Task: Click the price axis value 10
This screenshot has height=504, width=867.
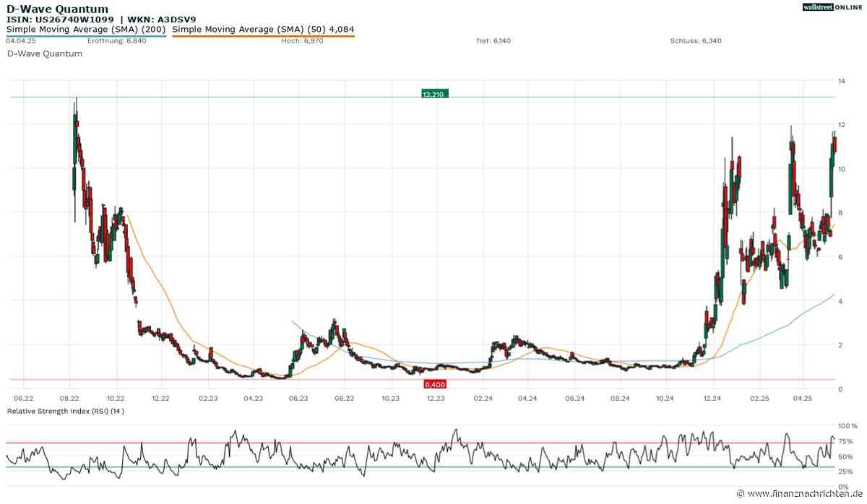Action: tap(842, 168)
